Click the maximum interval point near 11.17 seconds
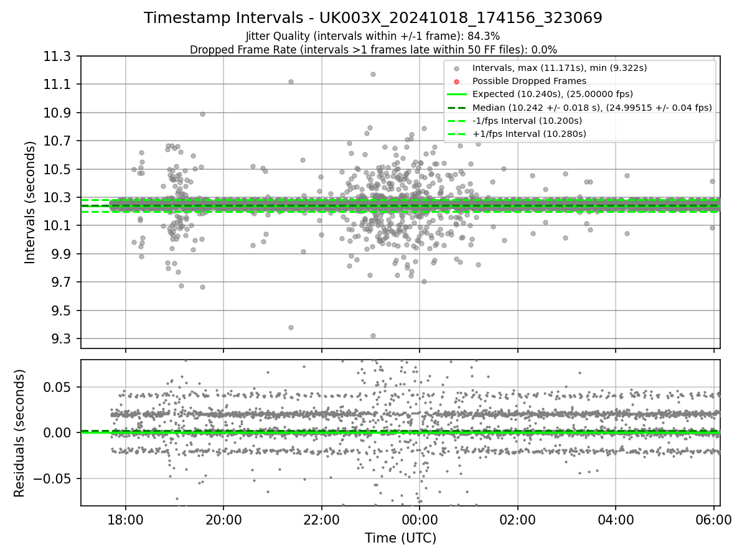This screenshot has height=560, width=747. (373, 74)
